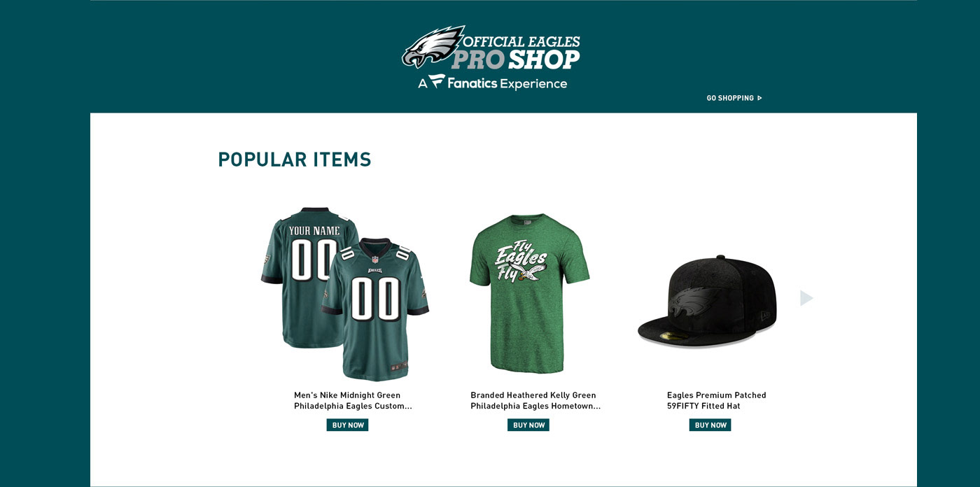Screen dimensions: 980x487
Task: Click BUY NOW under the Premium Patched hat
Action: tap(710, 425)
